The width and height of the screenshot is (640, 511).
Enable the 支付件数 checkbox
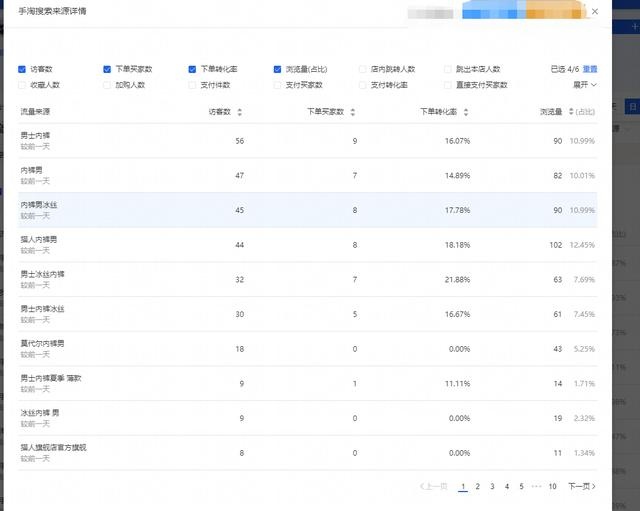192,85
